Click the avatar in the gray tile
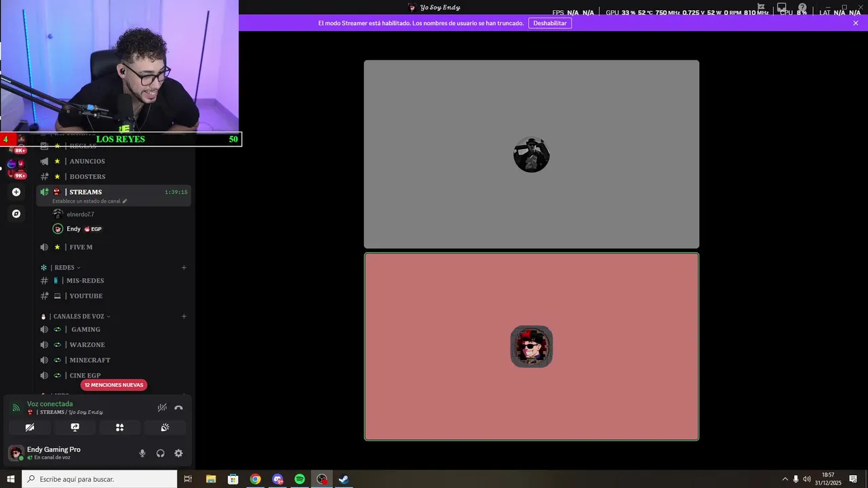868x488 pixels. pyautogui.click(x=532, y=155)
